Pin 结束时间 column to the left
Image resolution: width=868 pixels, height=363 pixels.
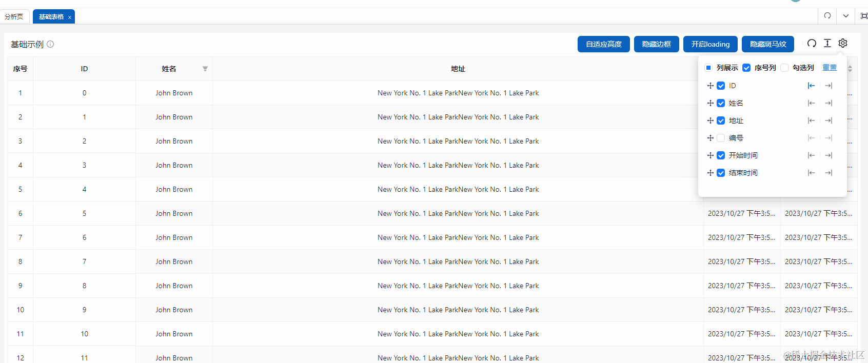click(x=811, y=173)
